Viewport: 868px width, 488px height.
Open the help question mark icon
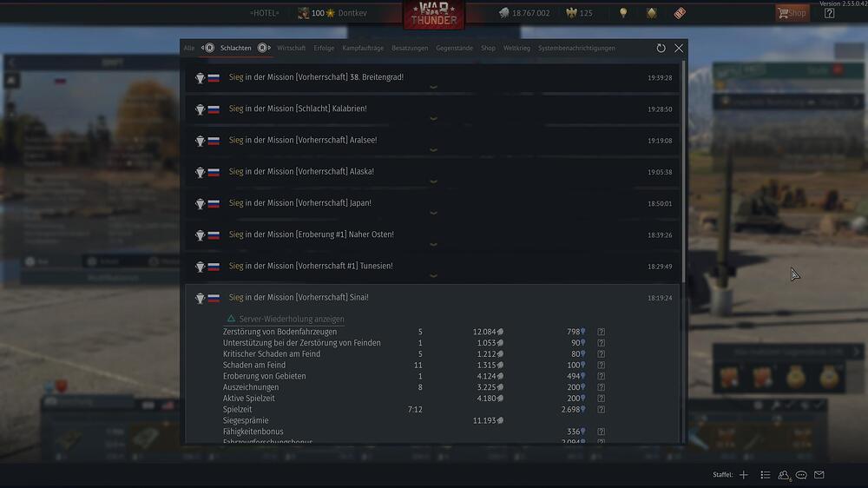coord(829,13)
